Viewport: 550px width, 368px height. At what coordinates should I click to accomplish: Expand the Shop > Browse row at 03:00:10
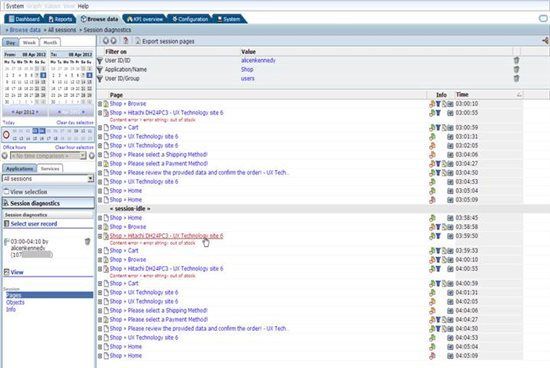[100, 104]
